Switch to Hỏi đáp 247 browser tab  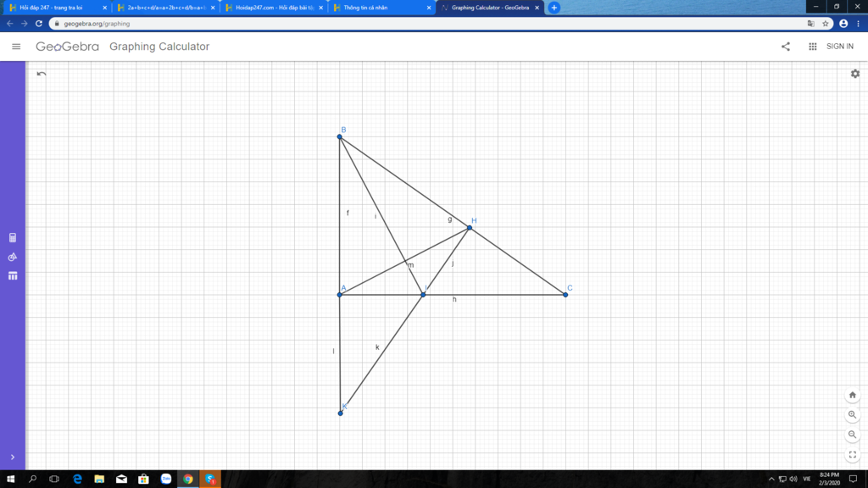tap(55, 8)
